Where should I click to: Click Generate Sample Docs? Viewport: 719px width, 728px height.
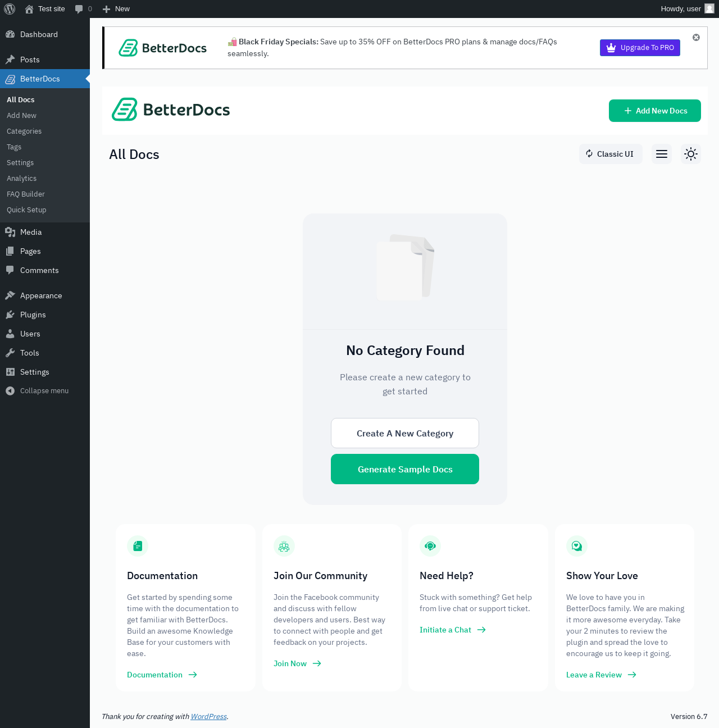coord(405,469)
